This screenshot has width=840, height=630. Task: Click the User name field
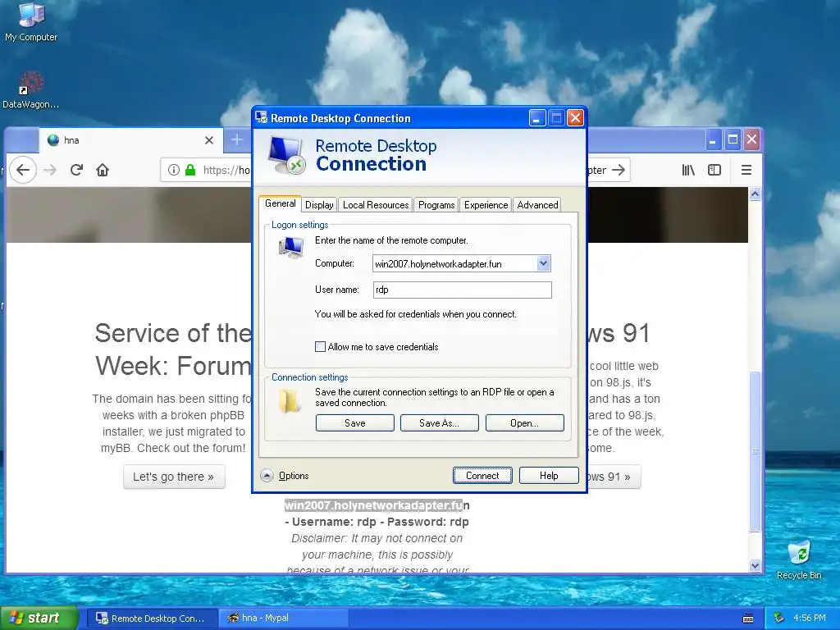(x=462, y=290)
